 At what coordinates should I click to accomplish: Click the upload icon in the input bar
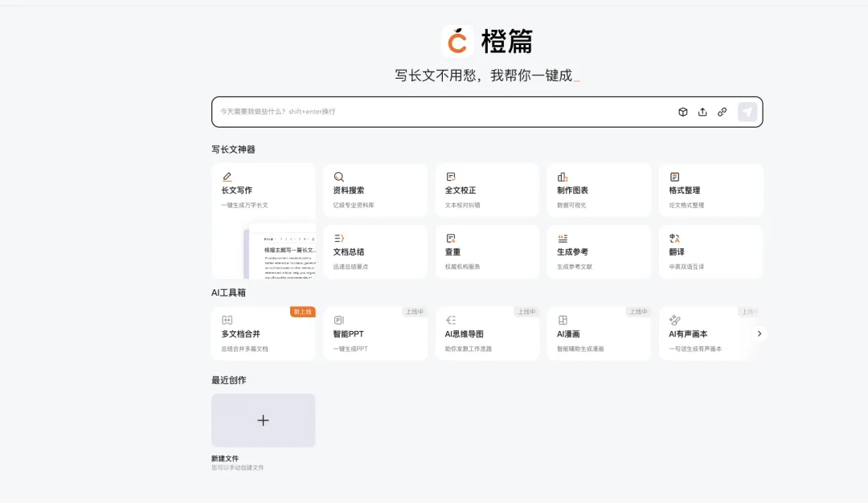(x=702, y=112)
